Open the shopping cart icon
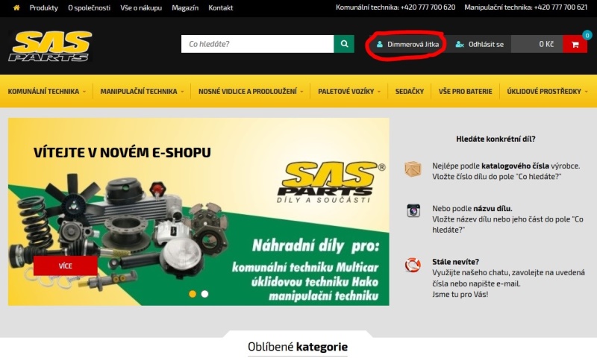 click(575, 45)
